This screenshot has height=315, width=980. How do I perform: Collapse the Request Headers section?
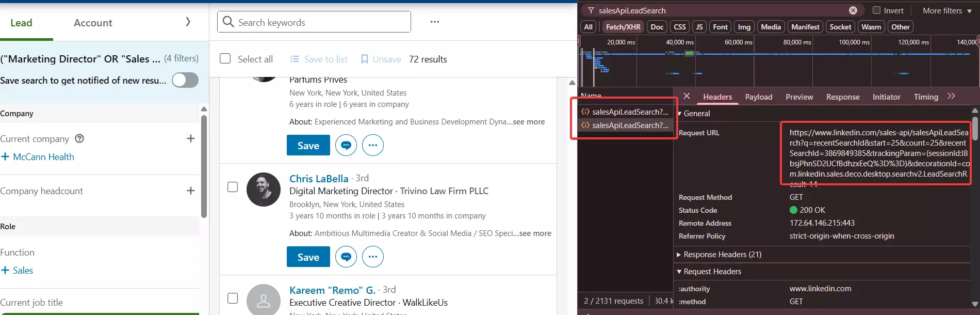coord(709,271)
